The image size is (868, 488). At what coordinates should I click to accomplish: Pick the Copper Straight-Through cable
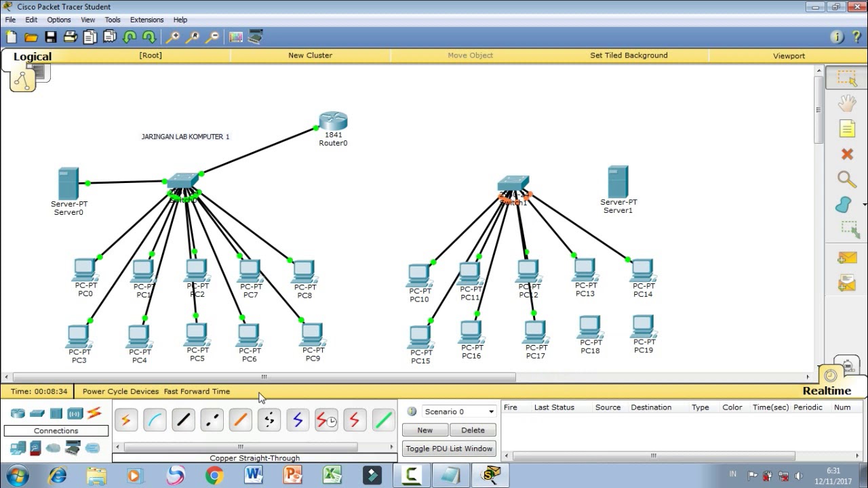(x=183, y=421)
